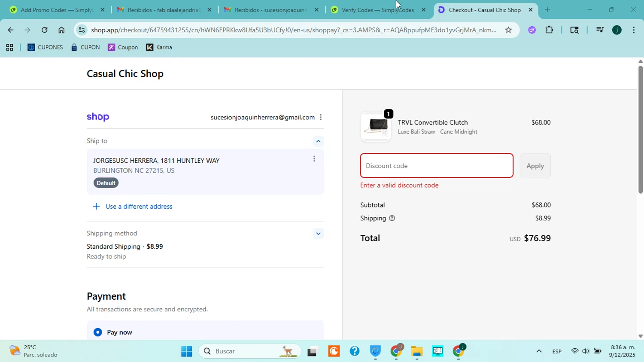
Task: Click the taskbar Buscar search box
Action: pos(250,351)
